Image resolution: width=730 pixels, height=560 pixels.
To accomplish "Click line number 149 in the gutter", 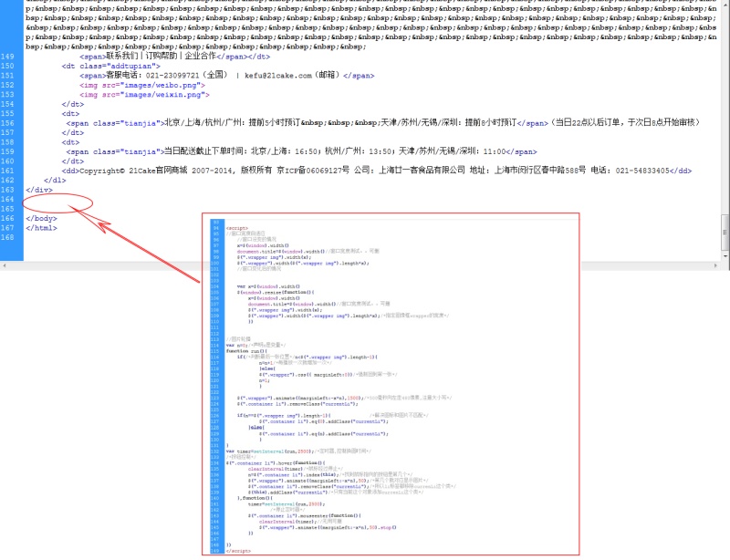I will [7, 57].
